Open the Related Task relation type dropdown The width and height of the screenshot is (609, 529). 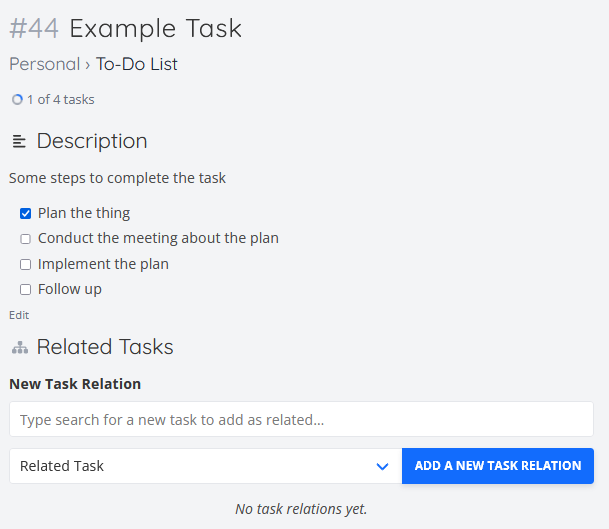[x=205, y=466]
